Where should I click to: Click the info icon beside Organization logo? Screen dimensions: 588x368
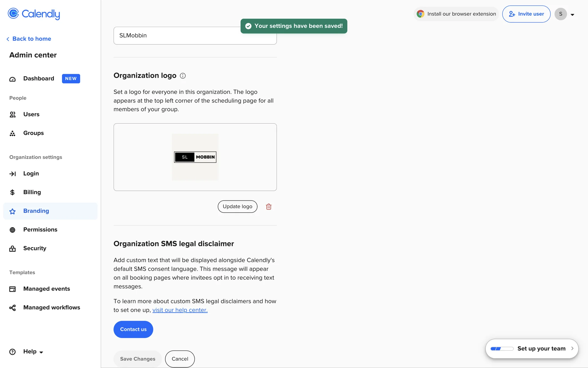tap(183, 76)
